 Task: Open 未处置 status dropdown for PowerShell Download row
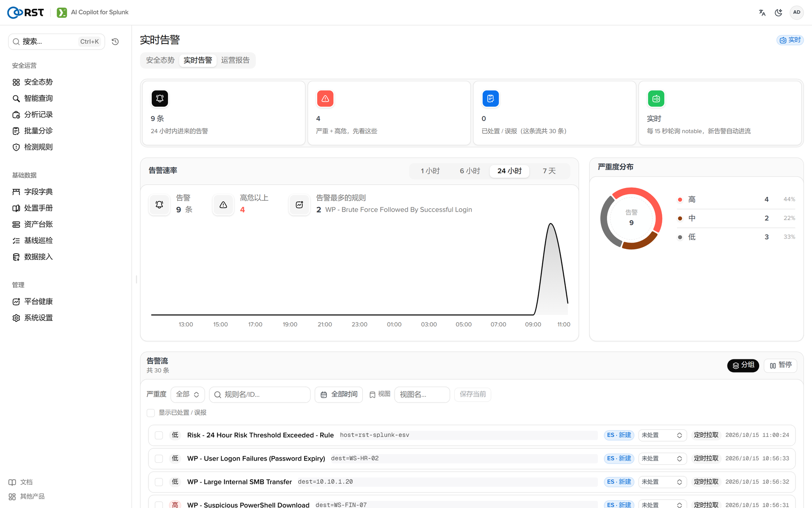[662, 505]
